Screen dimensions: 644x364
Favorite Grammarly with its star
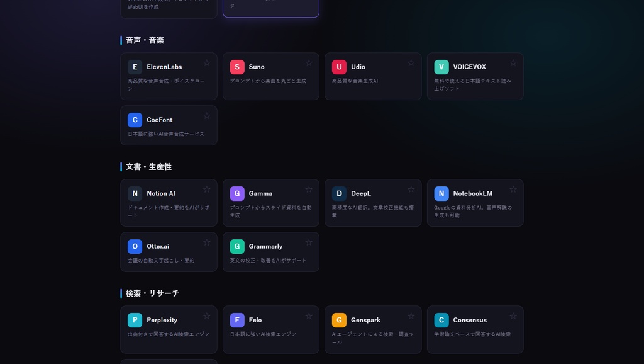click(x=309, y=242)
